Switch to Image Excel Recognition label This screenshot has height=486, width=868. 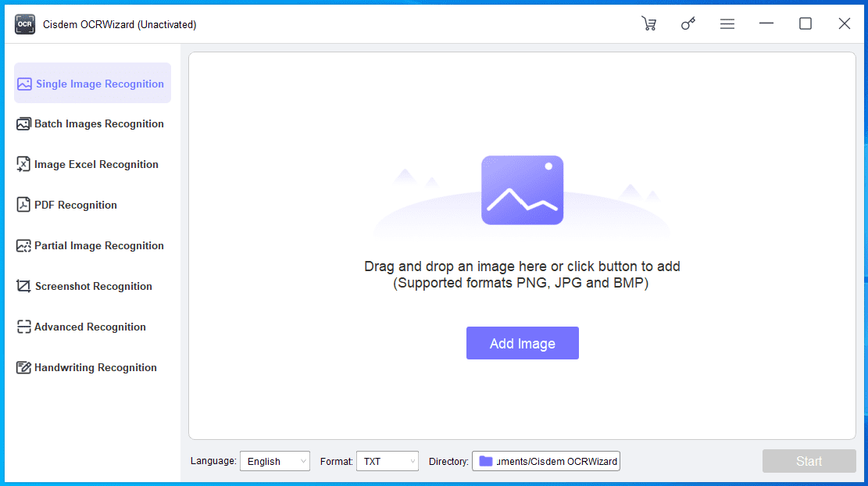(96, 164)
